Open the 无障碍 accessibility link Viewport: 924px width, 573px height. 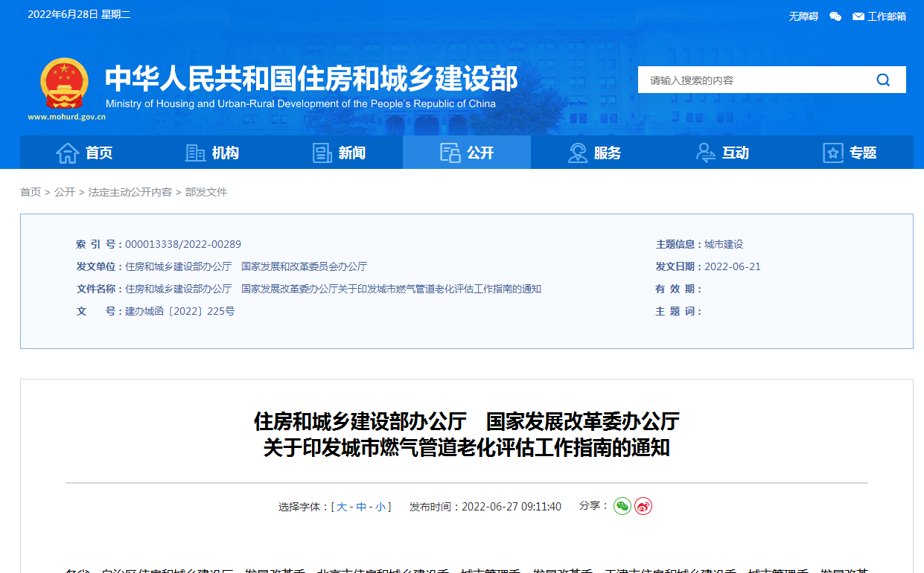pyautogui.click(x=803, y=15)
